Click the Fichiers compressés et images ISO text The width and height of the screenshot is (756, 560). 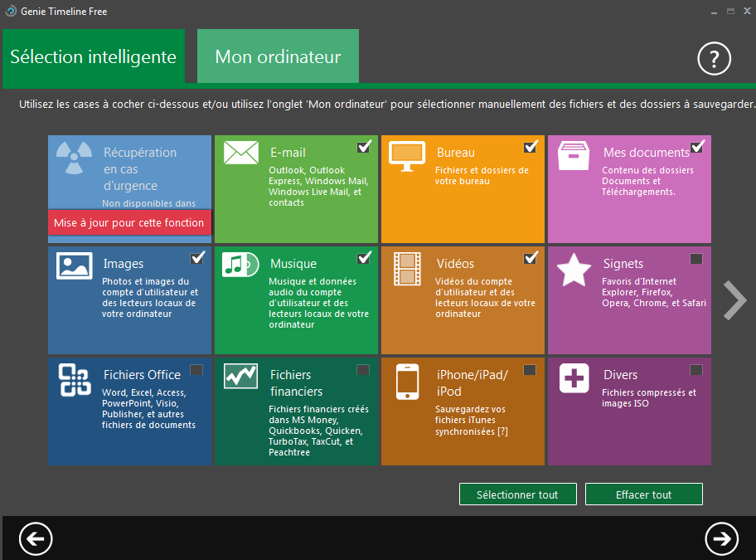pos(649,398)
